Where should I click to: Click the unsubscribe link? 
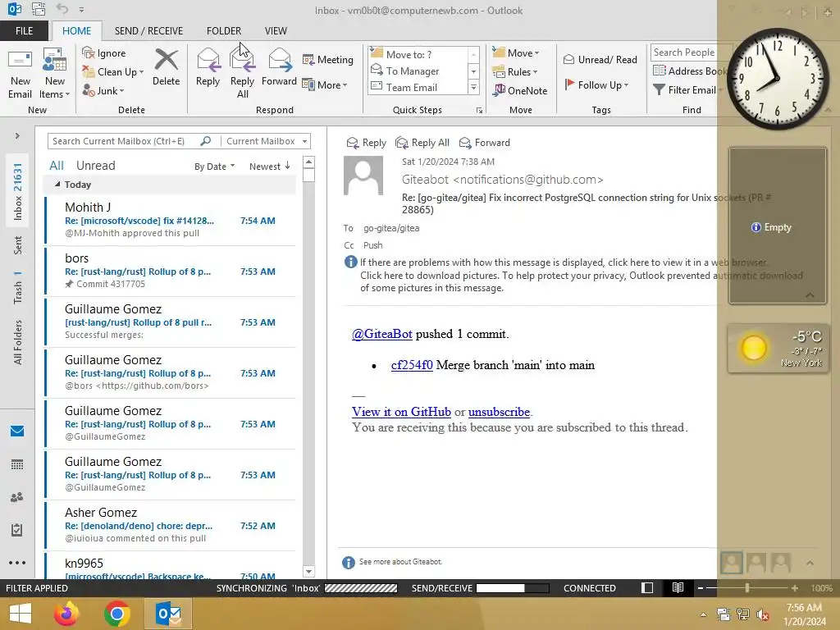(x=499, y=412)
